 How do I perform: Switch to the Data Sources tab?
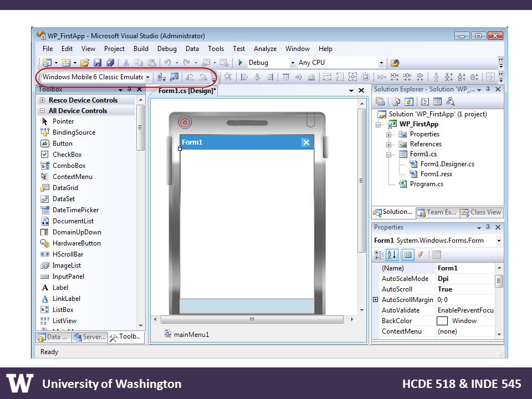point(54,337)
